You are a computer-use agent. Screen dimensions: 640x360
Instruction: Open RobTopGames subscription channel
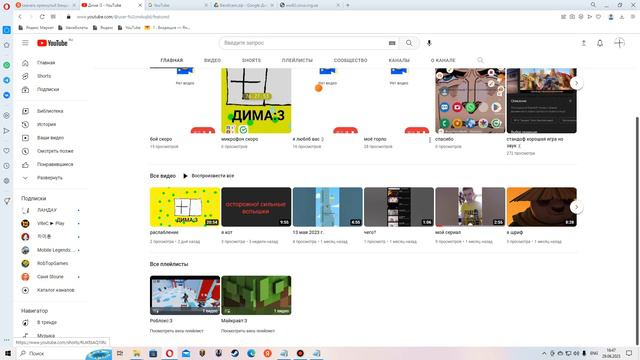52,264
